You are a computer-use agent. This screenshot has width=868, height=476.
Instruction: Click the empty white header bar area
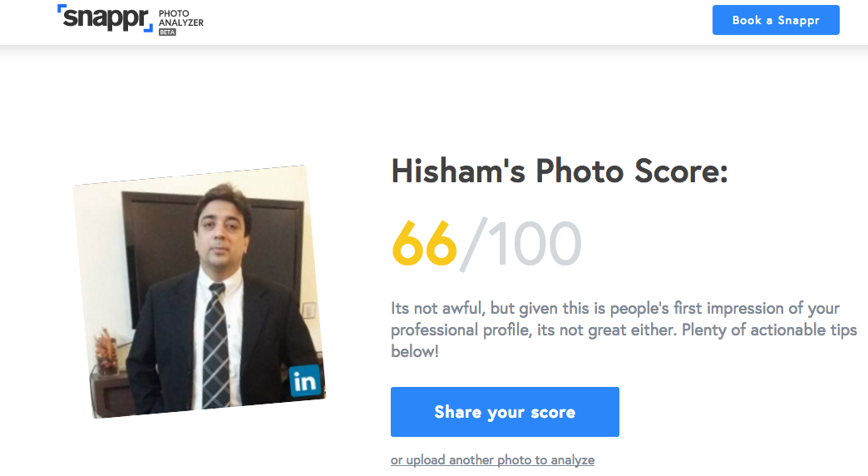point(457,21)
